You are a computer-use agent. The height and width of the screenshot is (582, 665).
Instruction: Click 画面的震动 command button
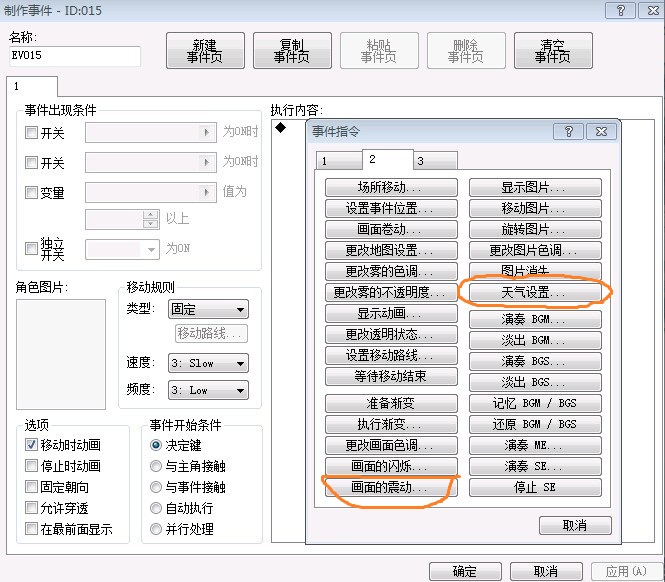pyautogui.click(x=391, y=487)
